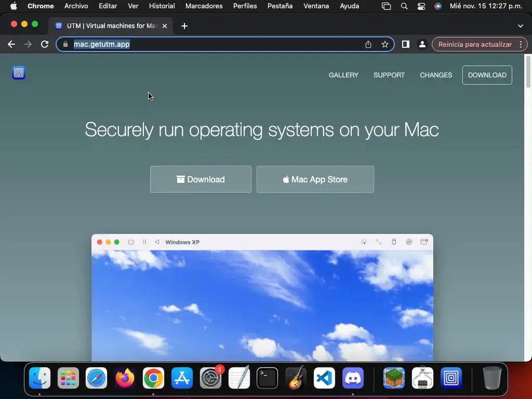Open System Information from the Dock
Viewport: 532px width, 399px height.
click(422, 378)
